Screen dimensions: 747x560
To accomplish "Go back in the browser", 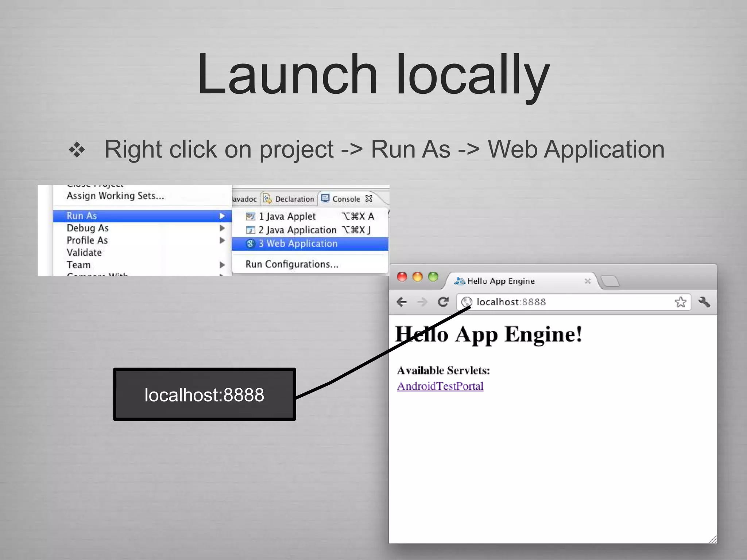I will pos(402,302).
